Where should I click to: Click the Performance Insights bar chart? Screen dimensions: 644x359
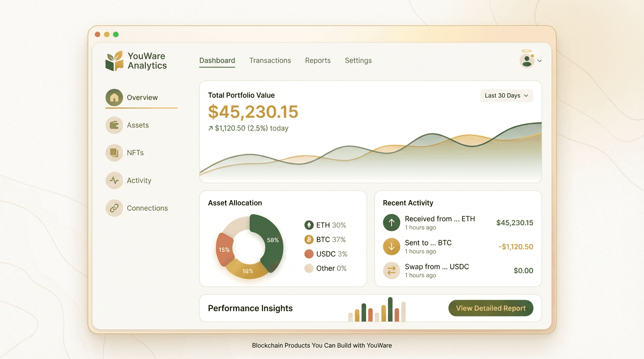pos(377,309)
